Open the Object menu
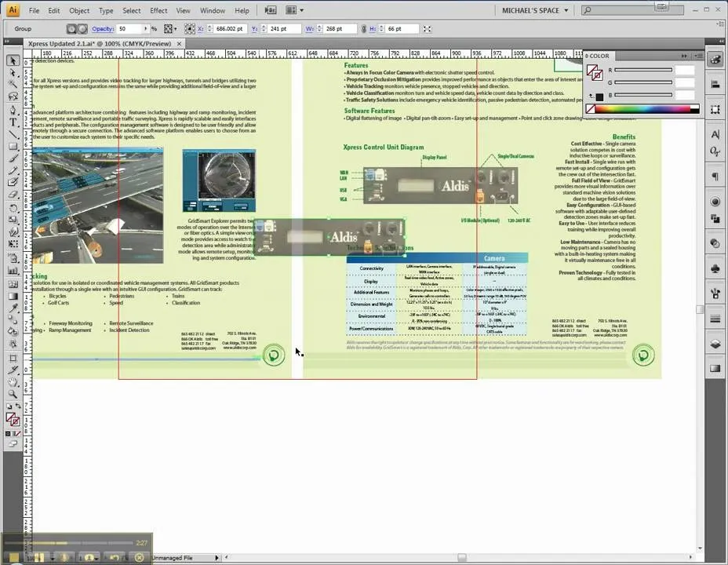Viewport: 728px width, 565px height. pyautogui.click(x=79, y=10)
